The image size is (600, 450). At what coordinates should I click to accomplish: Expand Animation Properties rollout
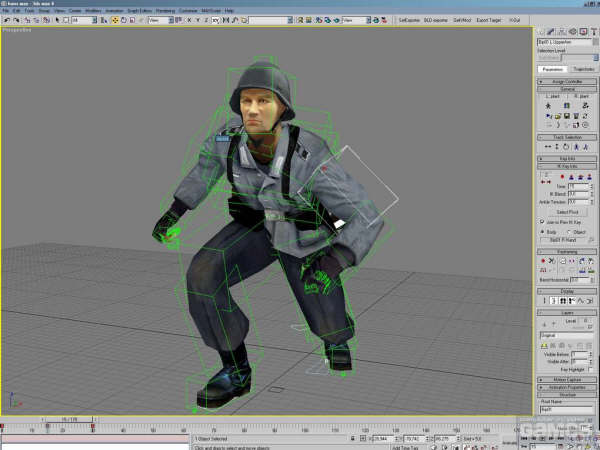point(567,387)
